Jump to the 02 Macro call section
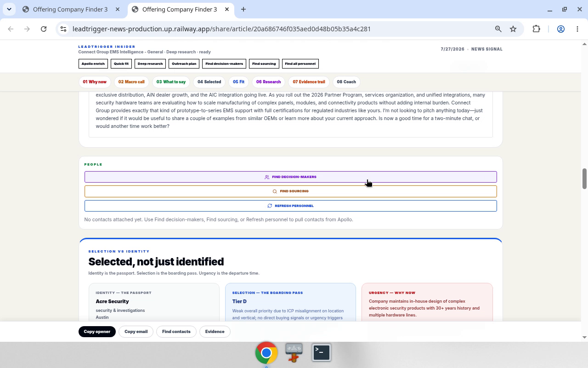Screen dimensions: 588x368 click(x=131, y=82)
